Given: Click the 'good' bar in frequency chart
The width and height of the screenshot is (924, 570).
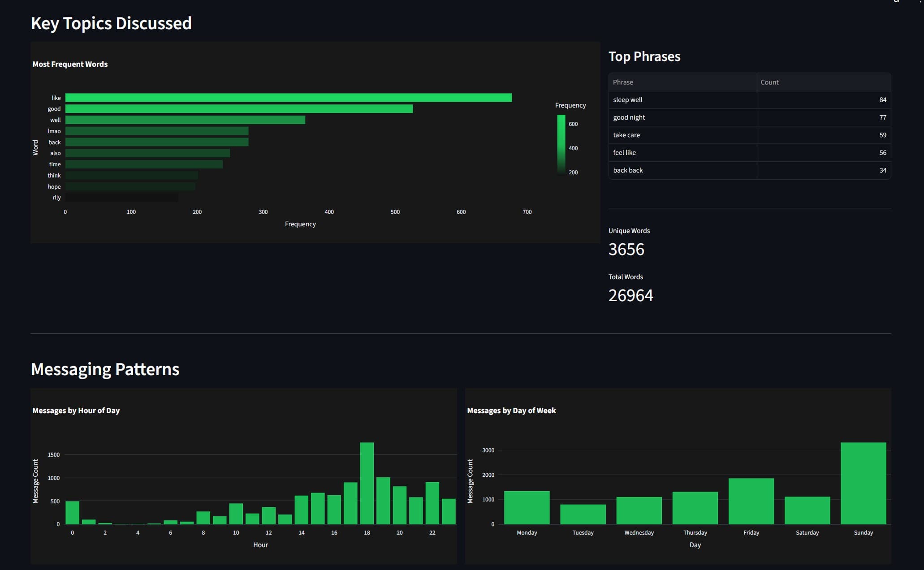Looking at the screenshot, I should (239, 109).
